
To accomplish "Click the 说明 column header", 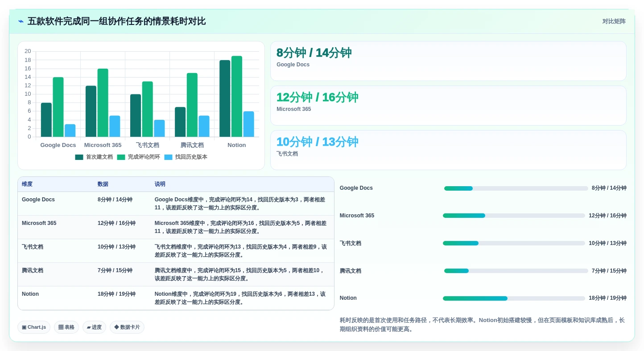I will point(160,184).
